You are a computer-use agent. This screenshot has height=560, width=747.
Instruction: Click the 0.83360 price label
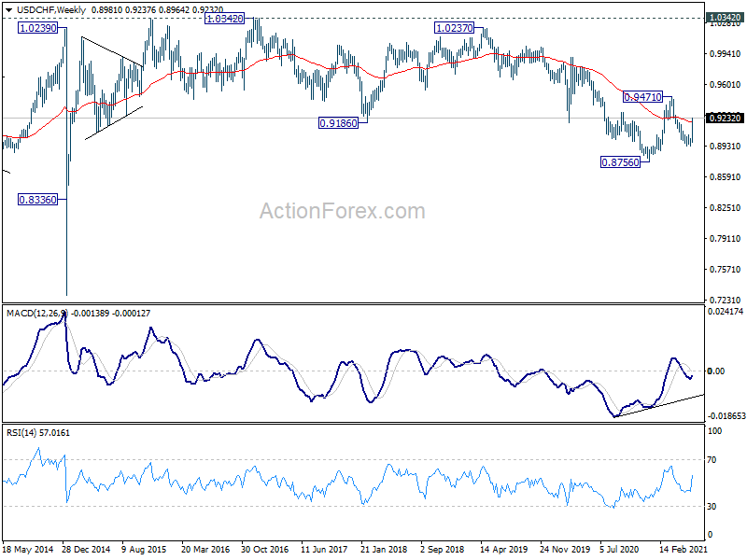(x=37, y=200)
